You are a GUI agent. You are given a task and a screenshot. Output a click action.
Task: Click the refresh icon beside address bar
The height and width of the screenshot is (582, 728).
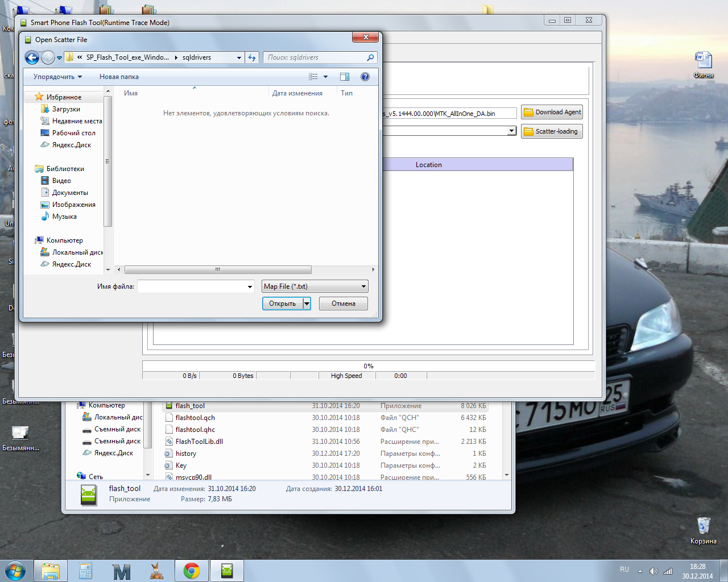click(252, 57)
